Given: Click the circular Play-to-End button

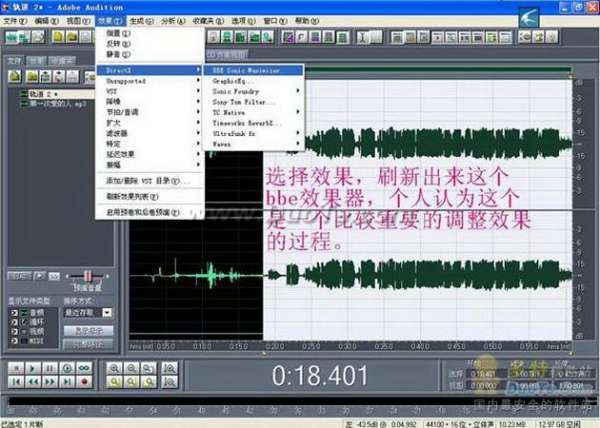Looking at the screenshot, I should pyautogui.click(x=67, y=368).
